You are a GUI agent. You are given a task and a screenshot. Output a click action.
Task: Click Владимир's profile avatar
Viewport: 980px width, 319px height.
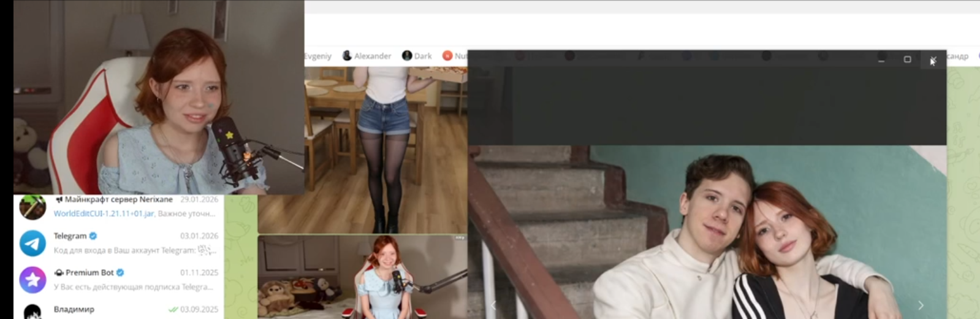(x=32, y=312)
